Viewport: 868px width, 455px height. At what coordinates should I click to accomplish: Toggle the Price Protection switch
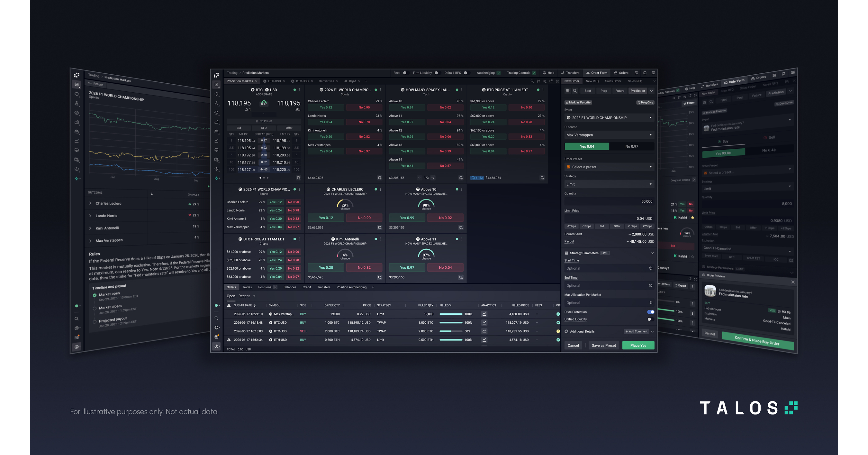(651, 312)
